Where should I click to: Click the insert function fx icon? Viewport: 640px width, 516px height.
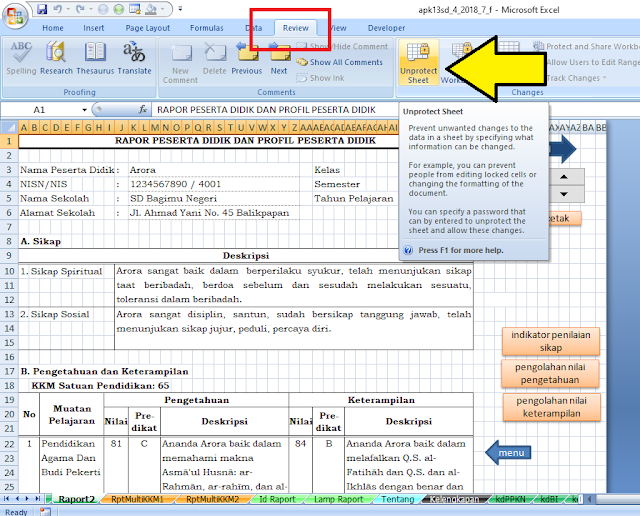coord(143,109)
